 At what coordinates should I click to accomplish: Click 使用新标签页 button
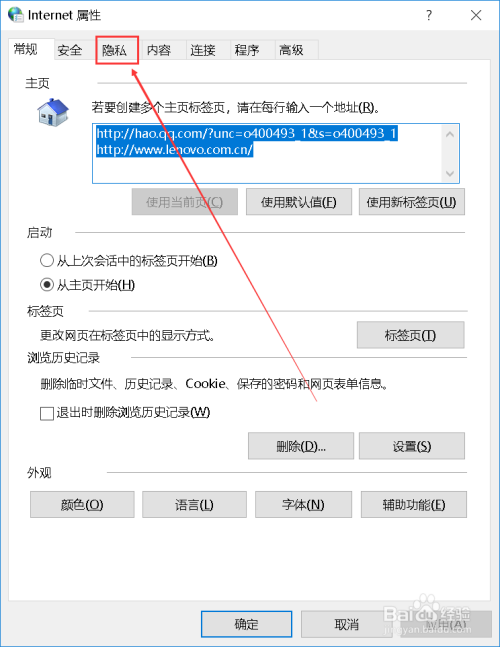(412, 202)
